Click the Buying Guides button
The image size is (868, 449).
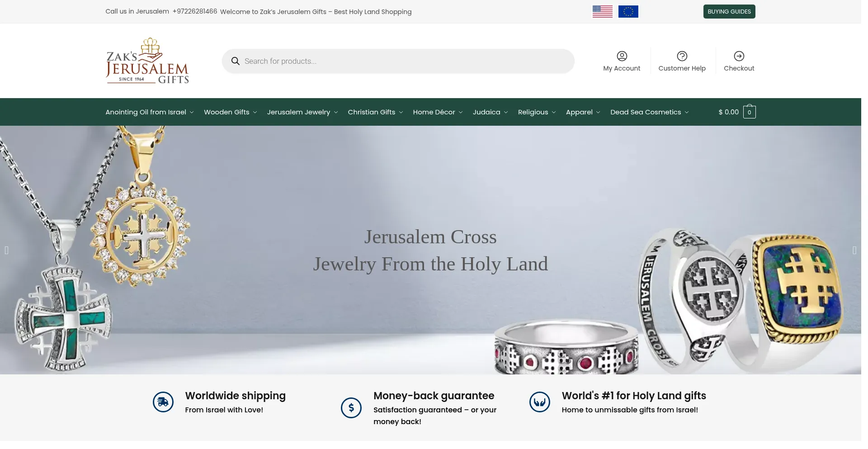pos(729,12)
